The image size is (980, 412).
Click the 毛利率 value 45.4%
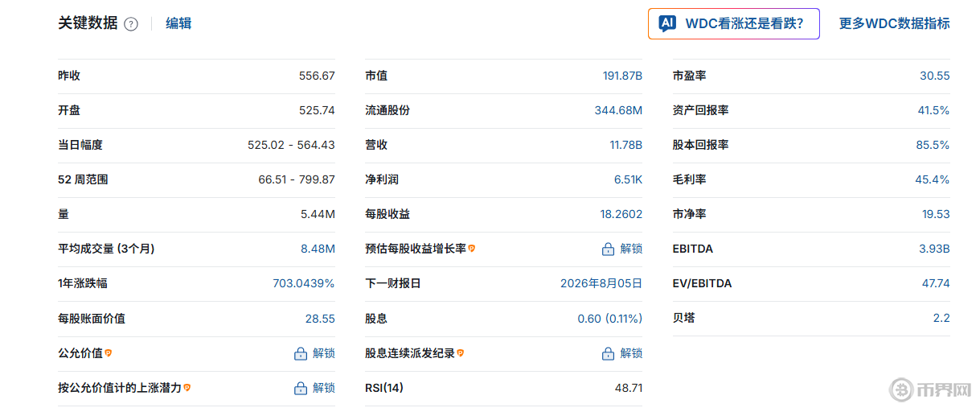[933, 179]
